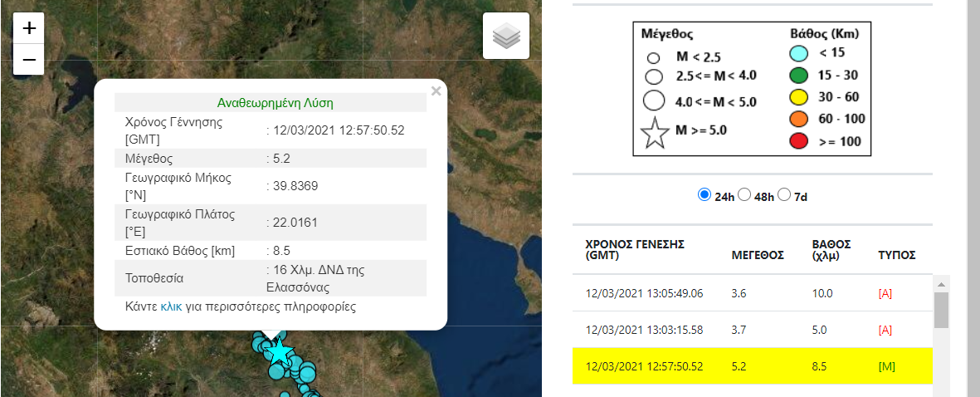Image resolution: width=980 pixels, height=397 pixels.
Task: Open the 'κλικ' more information link
Action: tap(172, 306)
